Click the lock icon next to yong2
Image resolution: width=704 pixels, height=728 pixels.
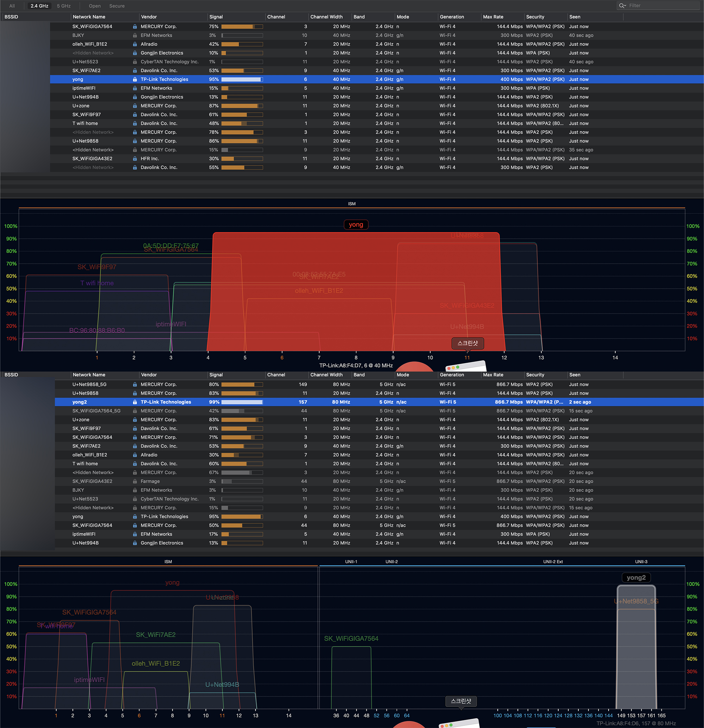(x=135, y=402)
